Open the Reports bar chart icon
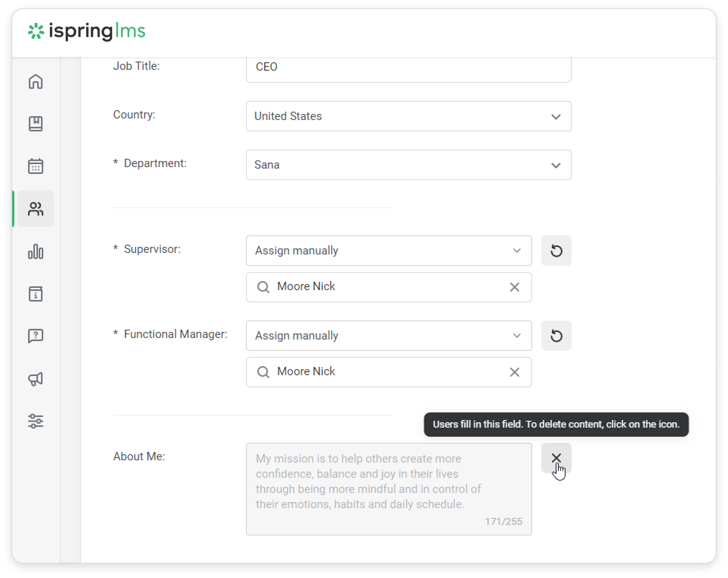 36,251
